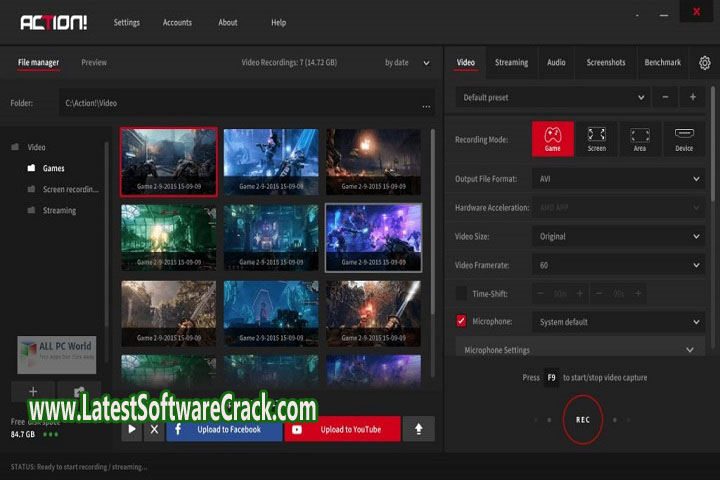This screenshot has width=720, height=480.
Task: Open the Video Framerate dropdown
Action: (619, 265)
